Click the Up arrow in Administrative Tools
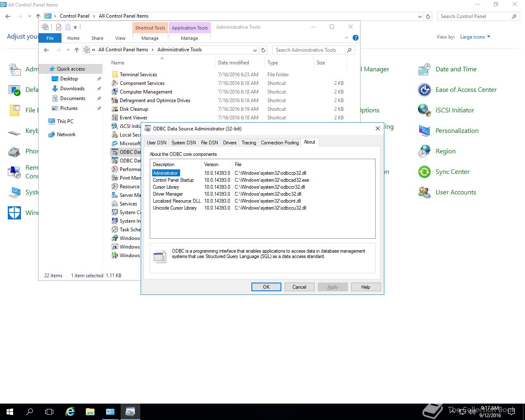 76,50
